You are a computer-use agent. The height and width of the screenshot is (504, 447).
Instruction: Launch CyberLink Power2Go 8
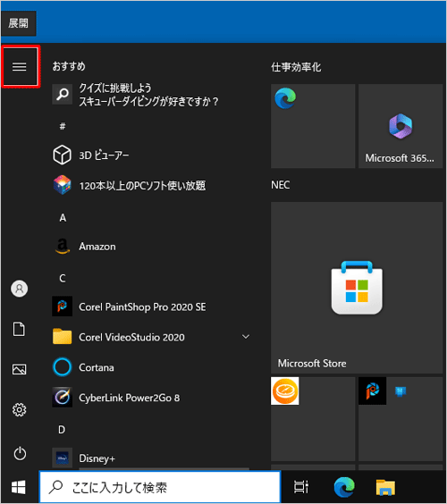151,398
